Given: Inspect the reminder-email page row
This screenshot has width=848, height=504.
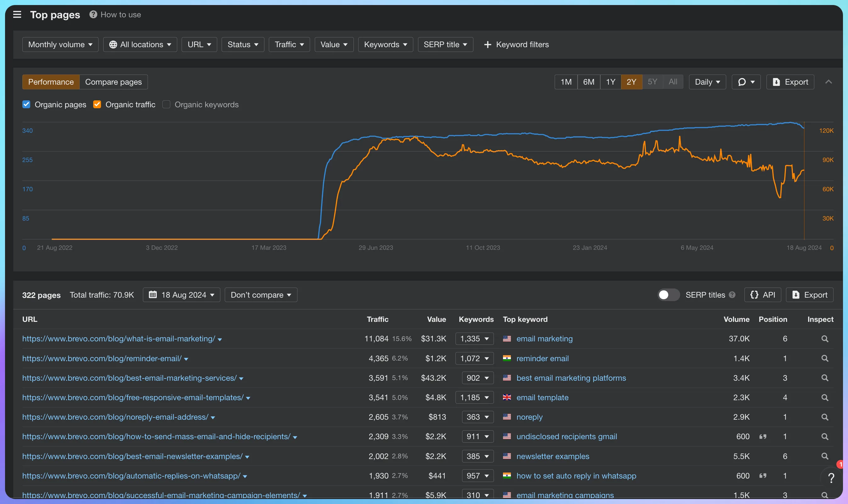Looking at the screenshot, I should tap(825, 358).
